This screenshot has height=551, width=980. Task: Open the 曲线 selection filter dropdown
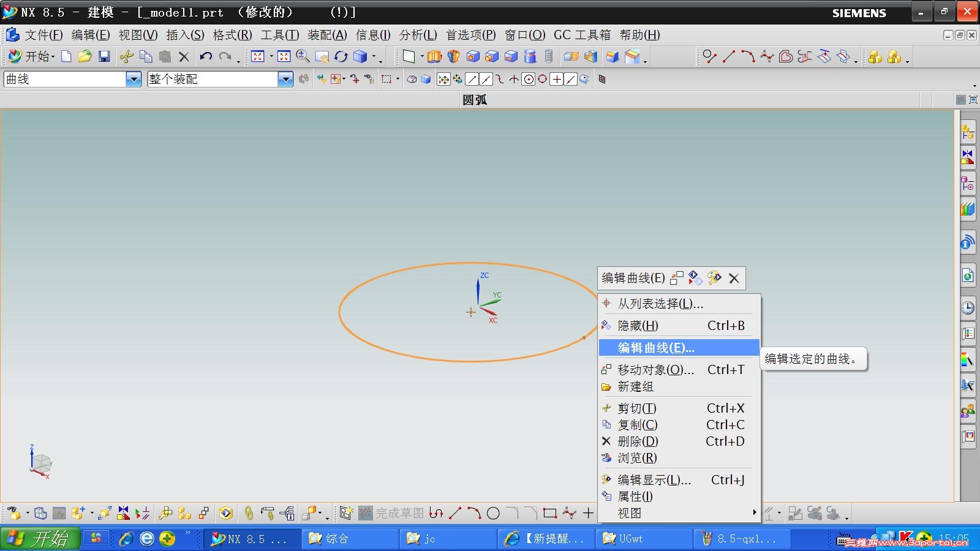(134, 79)
